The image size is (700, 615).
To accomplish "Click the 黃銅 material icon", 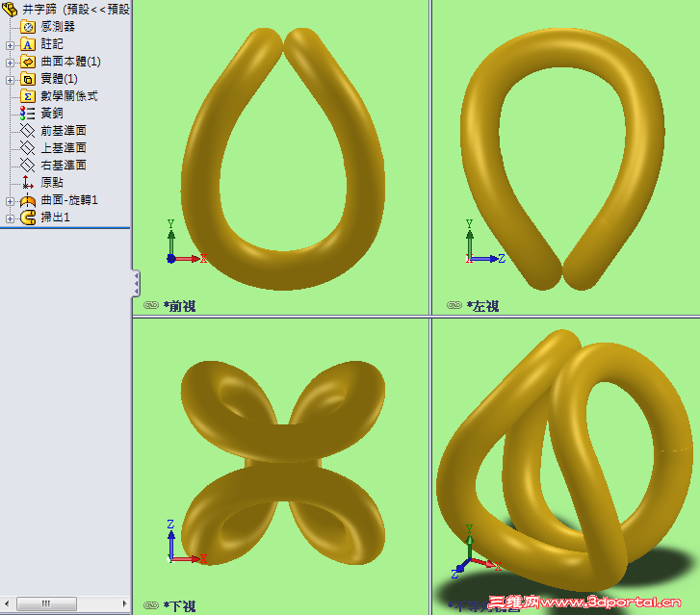I will tap(28, 114).
